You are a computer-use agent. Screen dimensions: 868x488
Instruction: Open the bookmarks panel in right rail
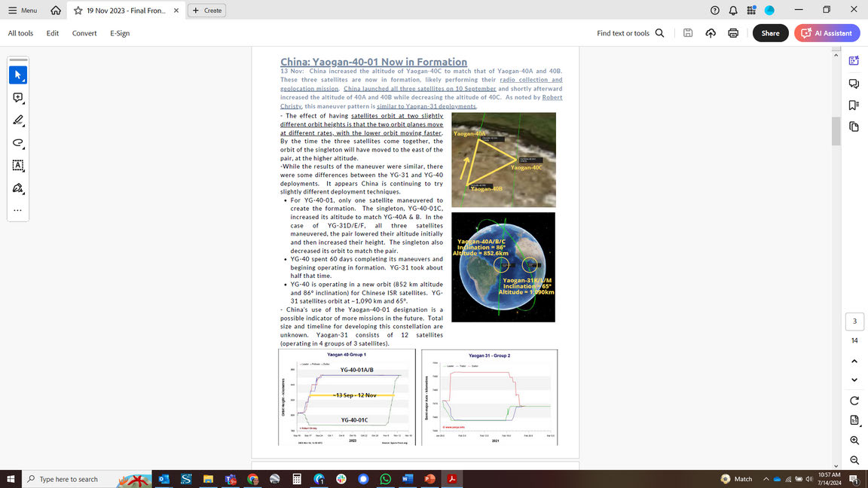click(854, 105)
